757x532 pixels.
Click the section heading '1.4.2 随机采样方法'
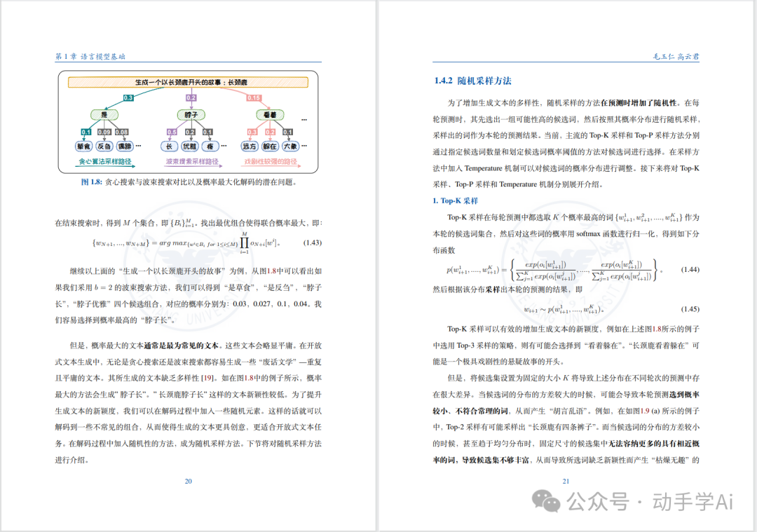[472, 81]
